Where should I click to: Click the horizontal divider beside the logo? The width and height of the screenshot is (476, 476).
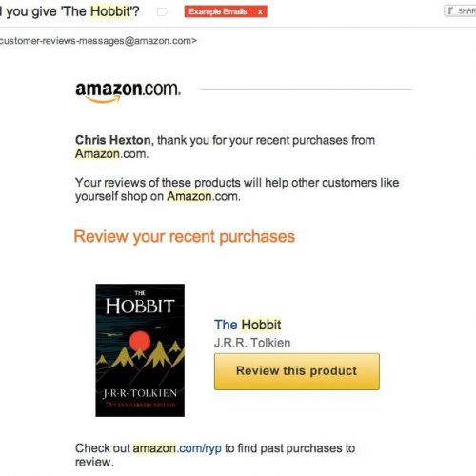307,90
